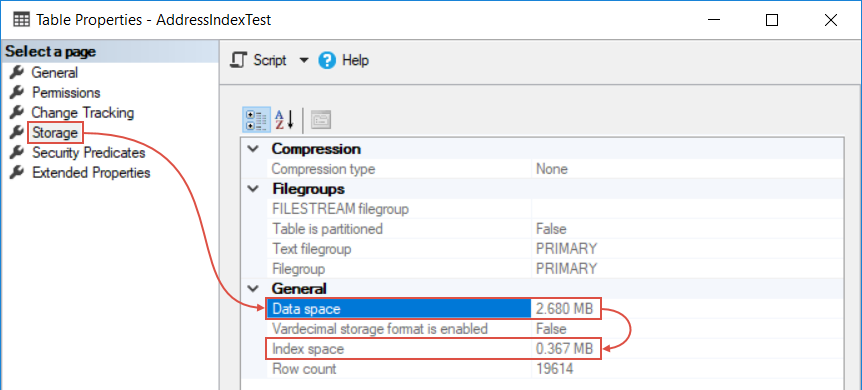Collapse the Compression category
Viewport: 862px width, 390px height.
[253, 149]
